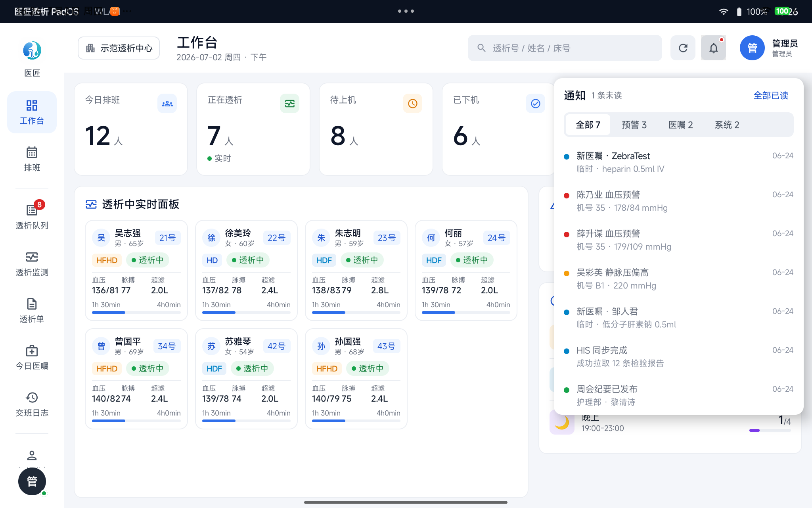Click the 晚上 shift progress bar
The height and width of the screenshot is (508, 812).
pyautogui.click(x=770, y=430)
